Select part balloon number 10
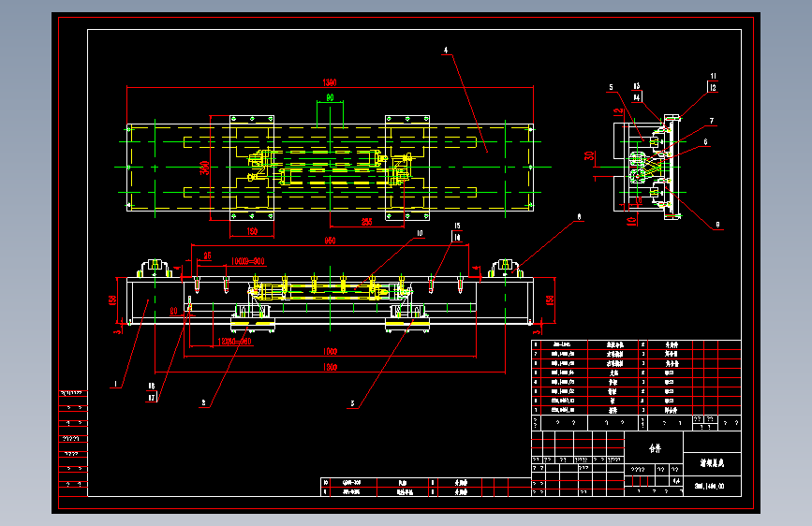 click(420, 233)
